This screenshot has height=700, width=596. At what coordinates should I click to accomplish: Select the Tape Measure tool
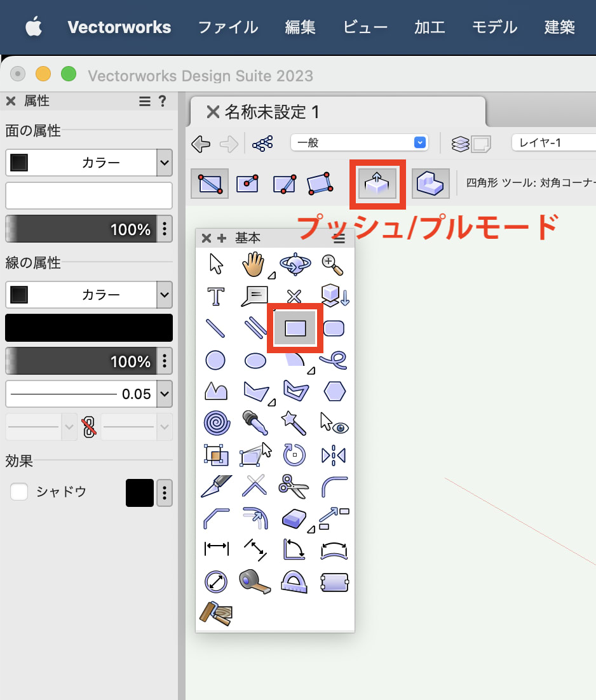coord(255,582)
